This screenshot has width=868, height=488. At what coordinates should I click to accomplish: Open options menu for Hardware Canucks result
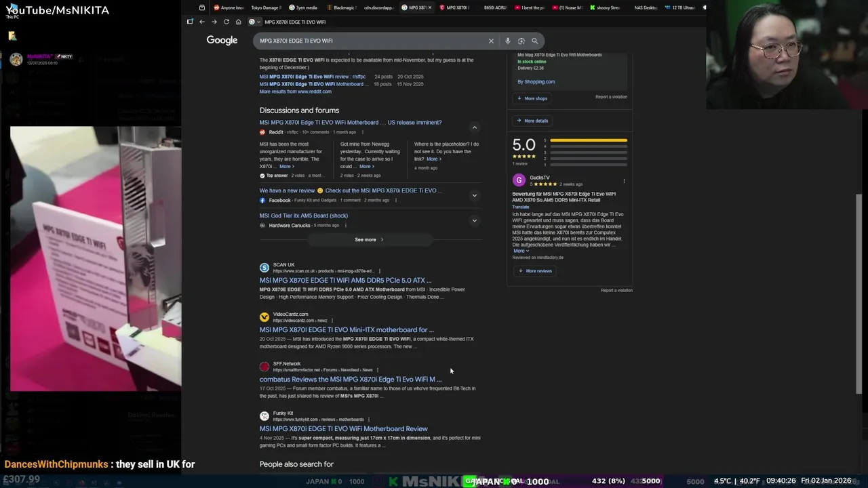[x=345, y=225]
